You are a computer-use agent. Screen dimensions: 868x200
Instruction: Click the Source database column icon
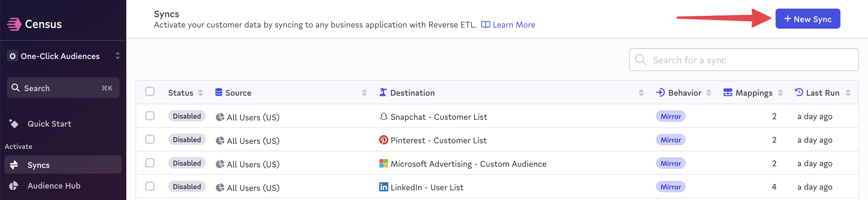[219, 93]
